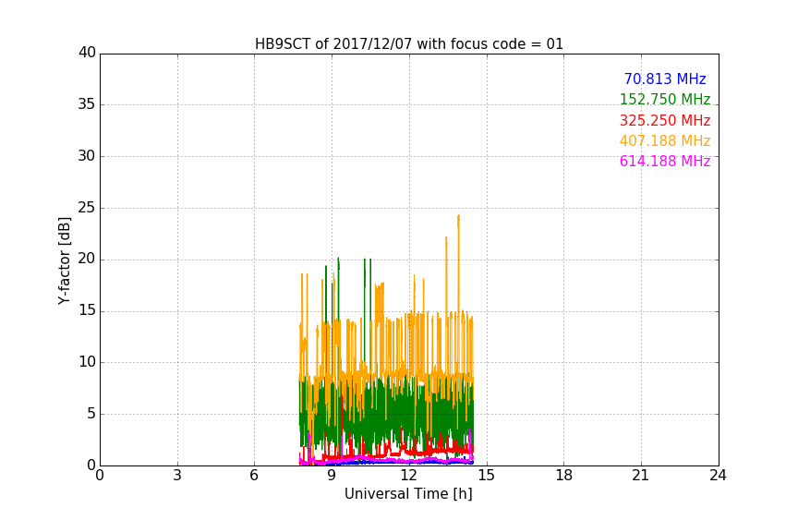The width and height of the screenshot is (798, 532).
Task: Click the y-axis tick label 15
Action: 87,310
